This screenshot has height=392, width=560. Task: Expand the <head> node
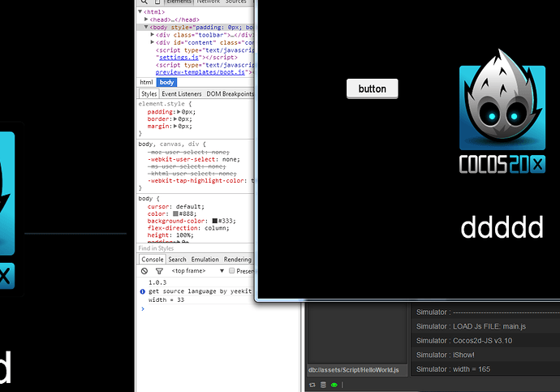146,19
